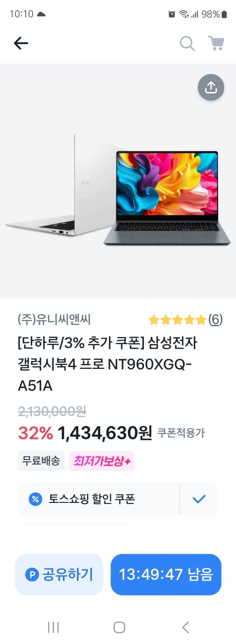Tap the Android recent apps icon
The image size is (236, 644).
click(53, 627)
